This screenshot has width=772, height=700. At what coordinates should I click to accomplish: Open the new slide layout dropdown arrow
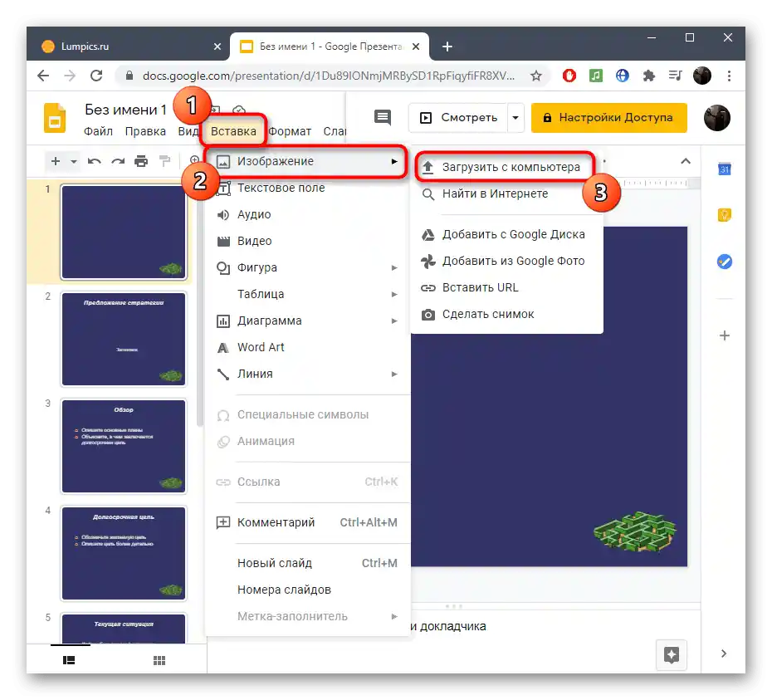pyautogui.click(x=74, y=161)
